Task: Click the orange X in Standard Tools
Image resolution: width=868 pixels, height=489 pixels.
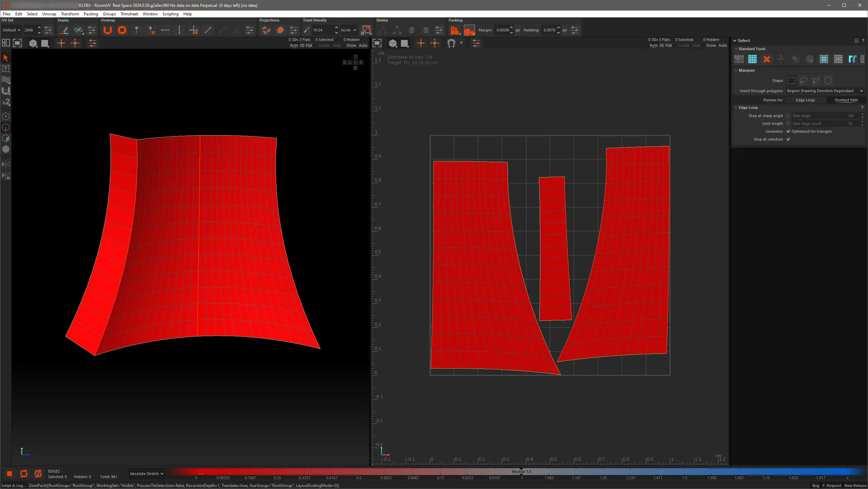Action: (x=767, y=59)
